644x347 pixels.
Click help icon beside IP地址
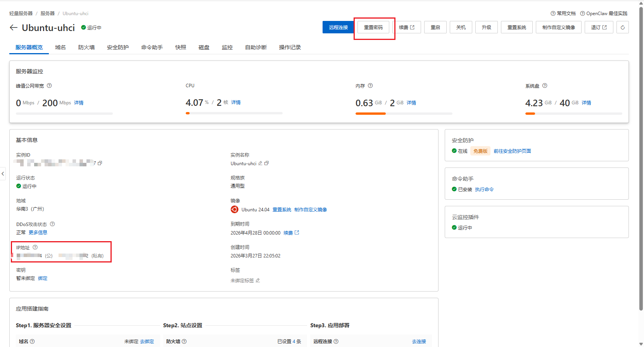click(x=35, y=247)
